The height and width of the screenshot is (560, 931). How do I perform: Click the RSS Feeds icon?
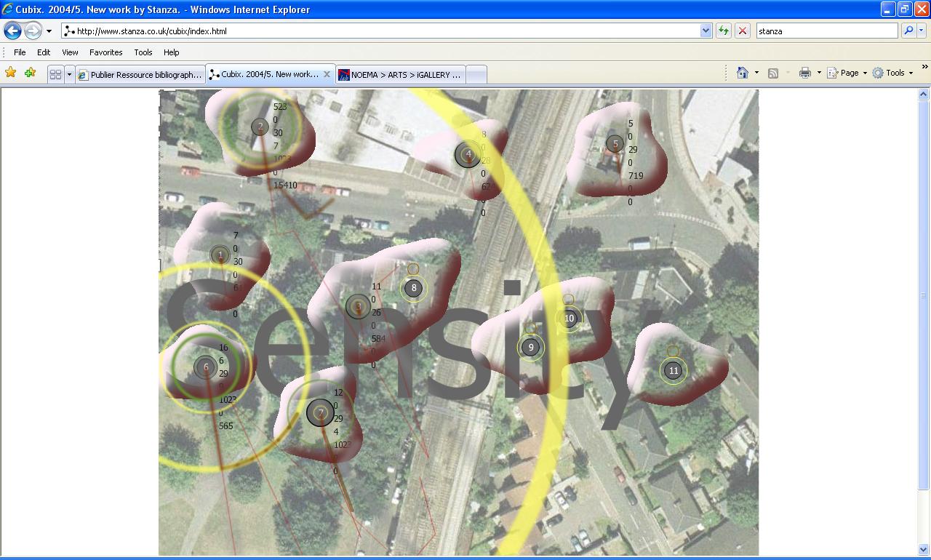[773, 73]
